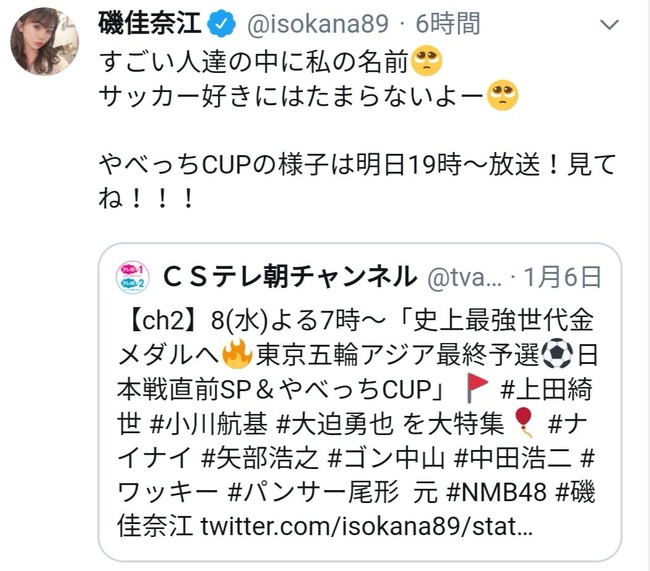Open the @isokana89 handle
This screenshot has width=650, height=571.
(318, 24)
